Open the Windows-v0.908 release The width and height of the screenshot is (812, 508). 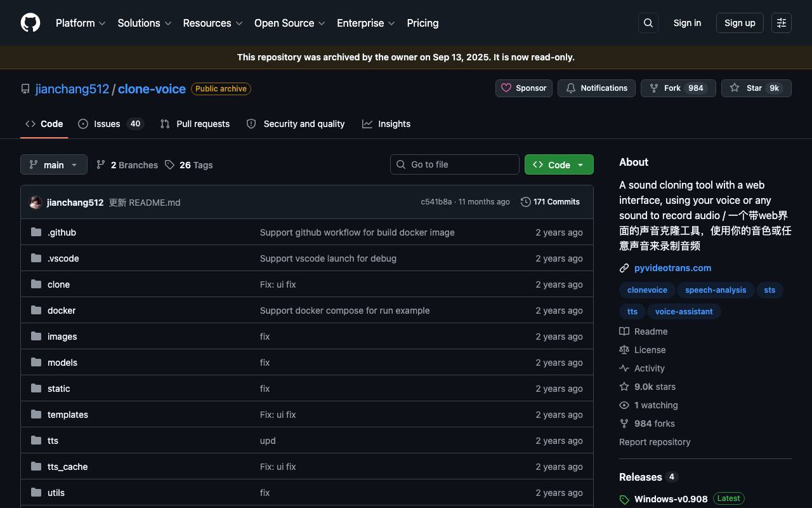click(671, 499)
